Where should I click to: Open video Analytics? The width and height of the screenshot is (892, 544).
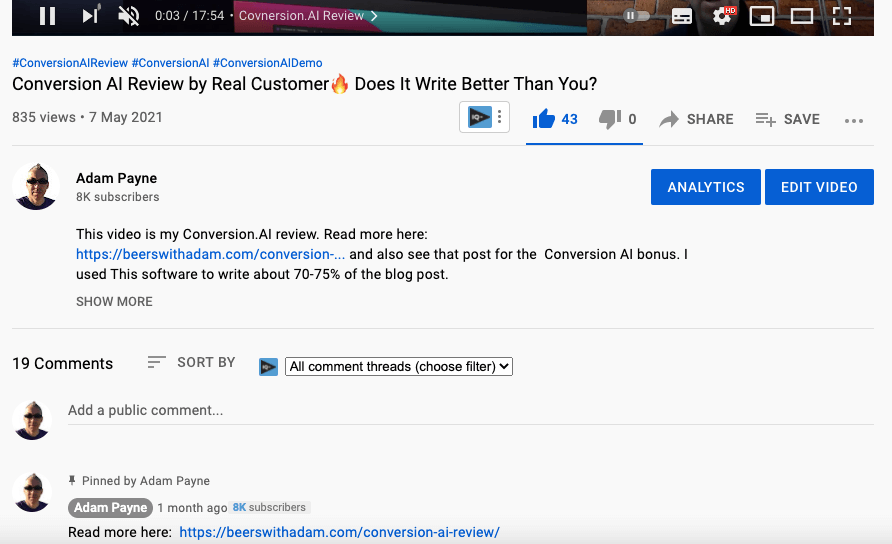(705, 187)
